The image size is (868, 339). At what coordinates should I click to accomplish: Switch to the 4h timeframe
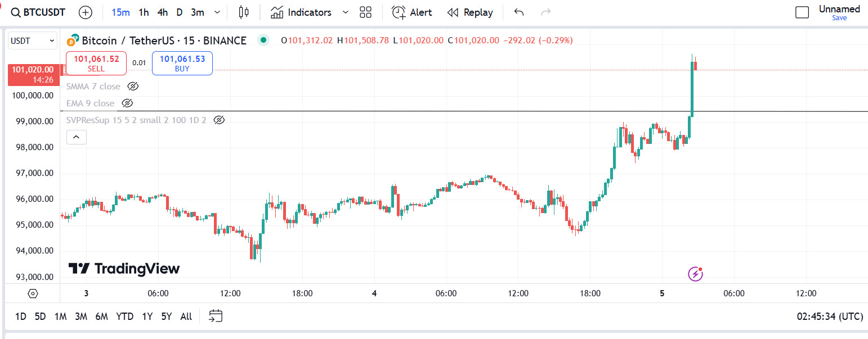point(162,12)
